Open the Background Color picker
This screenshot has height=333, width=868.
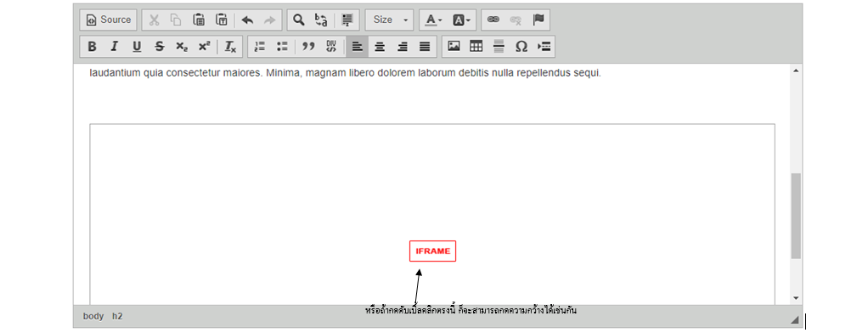(461, 20)
